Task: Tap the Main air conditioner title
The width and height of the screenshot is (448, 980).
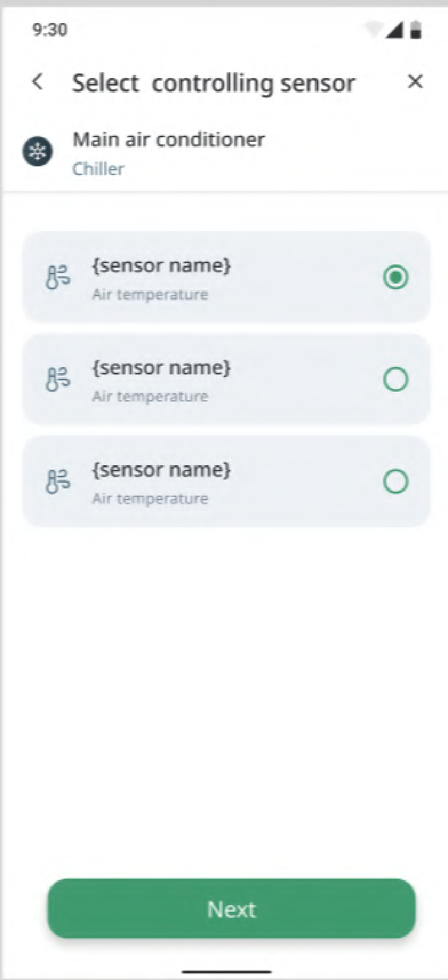Action: tap(168, 140)
